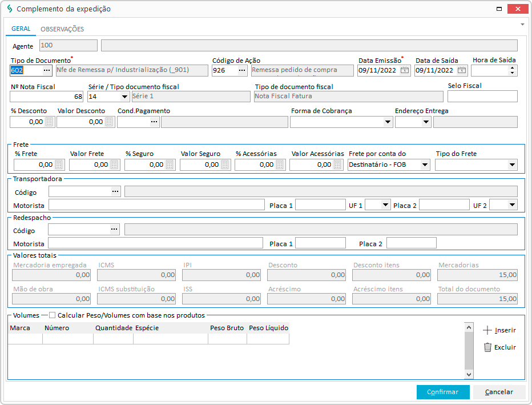Image resolution: width=532 pixels, height=405 pixels.
Task: Click the Confirmar button
Action: click(443, 392)
